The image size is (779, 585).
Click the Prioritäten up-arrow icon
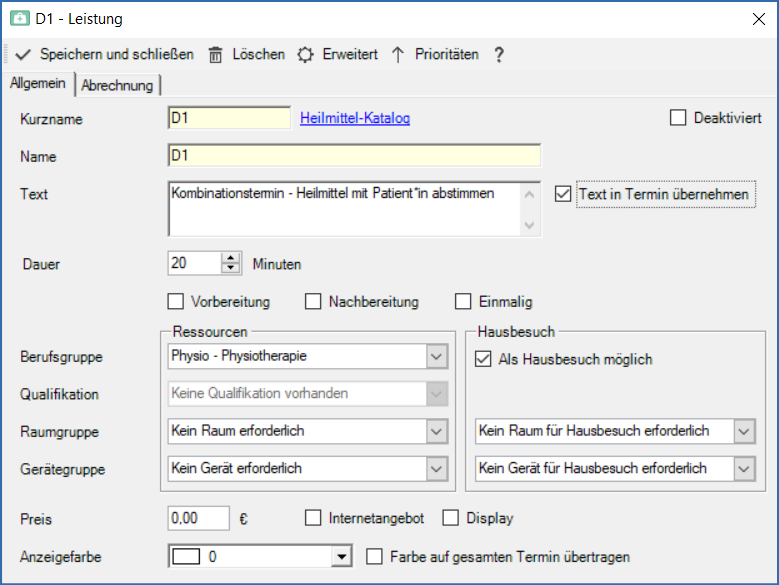tap(397, 55)
